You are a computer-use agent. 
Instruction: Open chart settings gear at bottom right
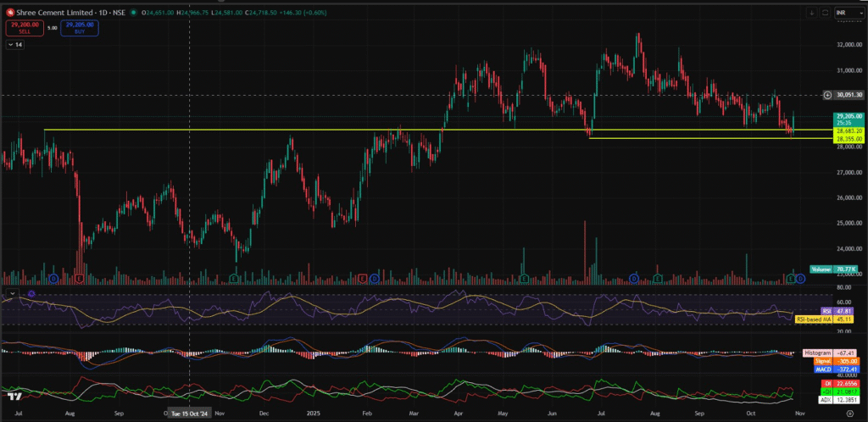tap(849, 414)
